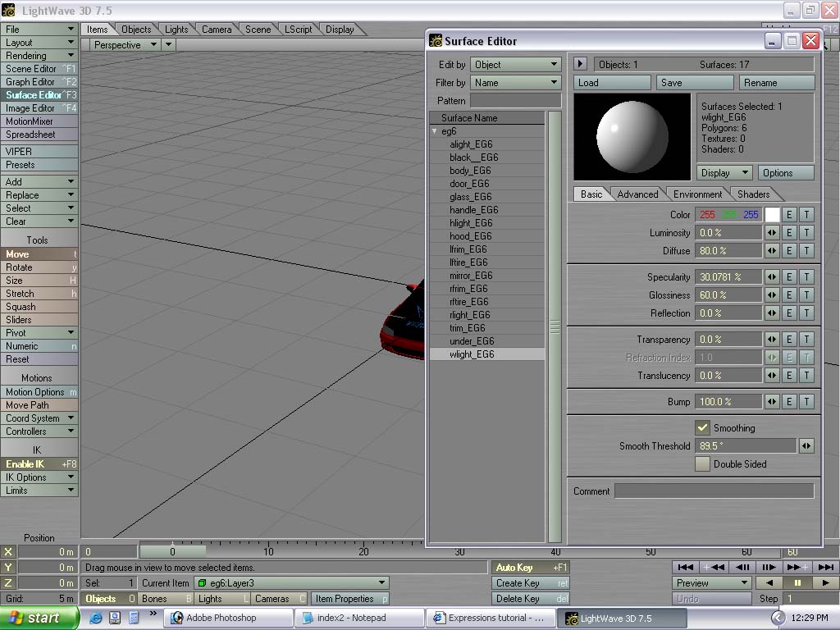Image resolution: width=840 pixels, height=630 pixels.
Task: Click the pause button in playback controls
Action: click(797, 583)
